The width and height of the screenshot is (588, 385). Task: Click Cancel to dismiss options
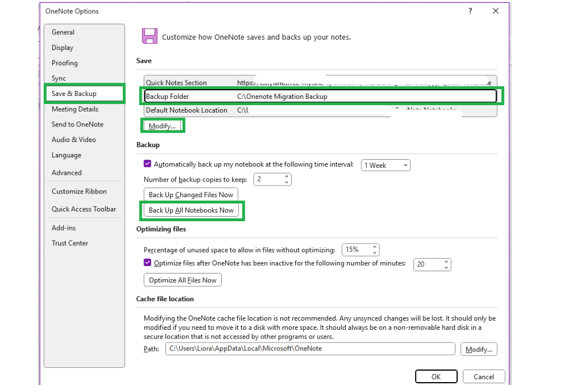pos(483,376)
